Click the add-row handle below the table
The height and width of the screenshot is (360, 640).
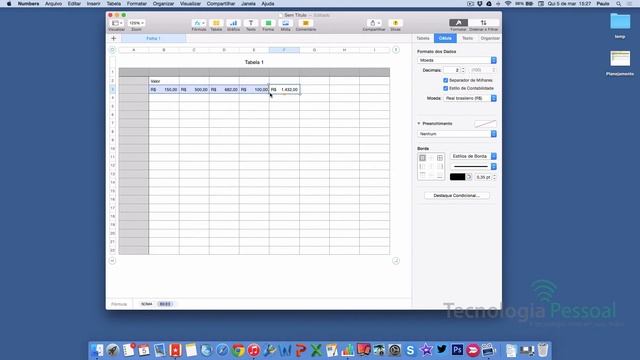(x=112, y=261)
